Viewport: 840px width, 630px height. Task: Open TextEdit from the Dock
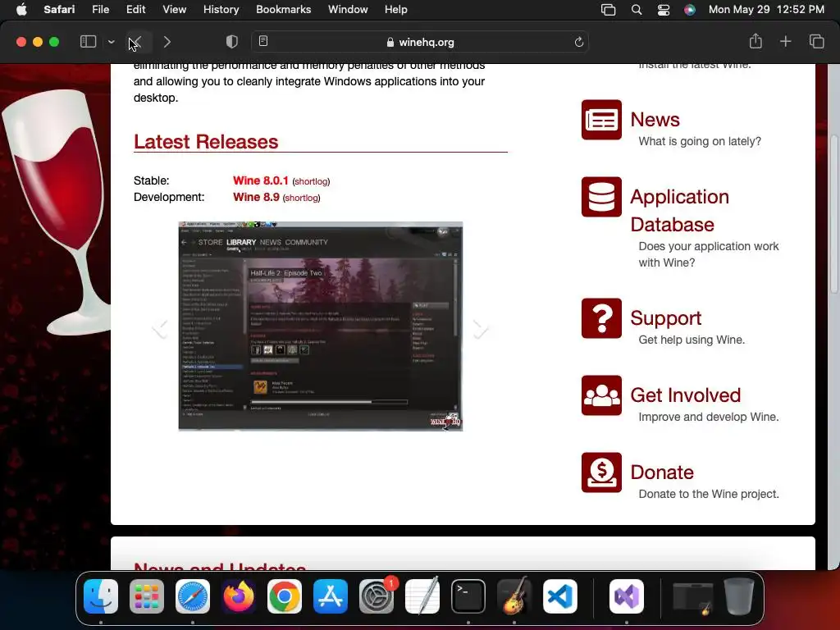tap(422, 596)
